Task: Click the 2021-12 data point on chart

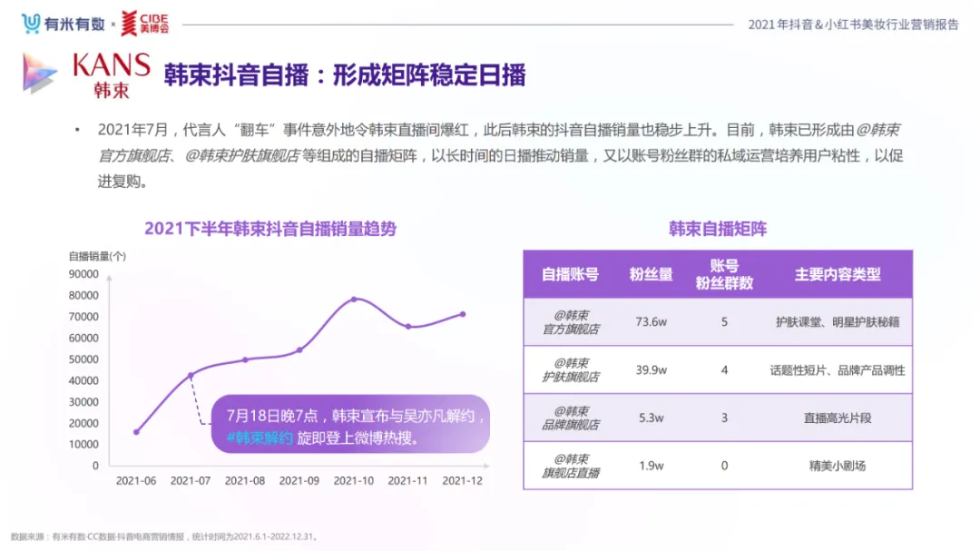Action: pos(463,314)
